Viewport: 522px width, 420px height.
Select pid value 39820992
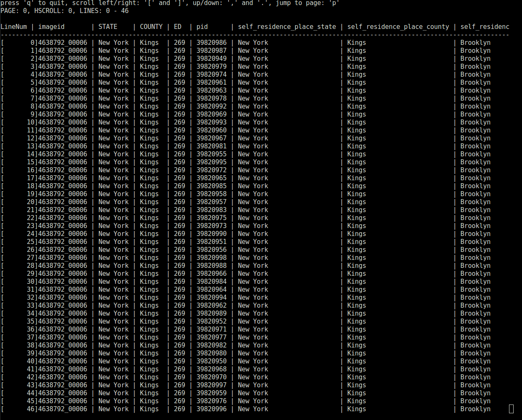coord(212,106)
